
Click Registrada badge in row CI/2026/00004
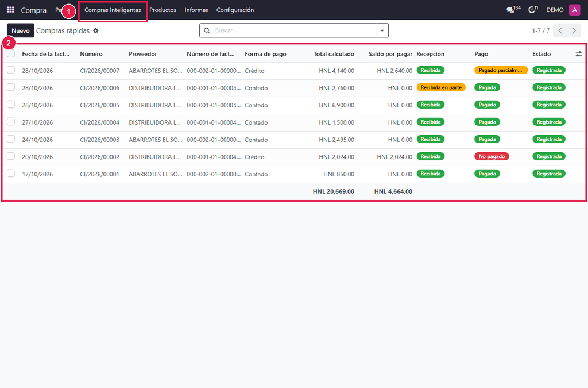pos(549,122)
